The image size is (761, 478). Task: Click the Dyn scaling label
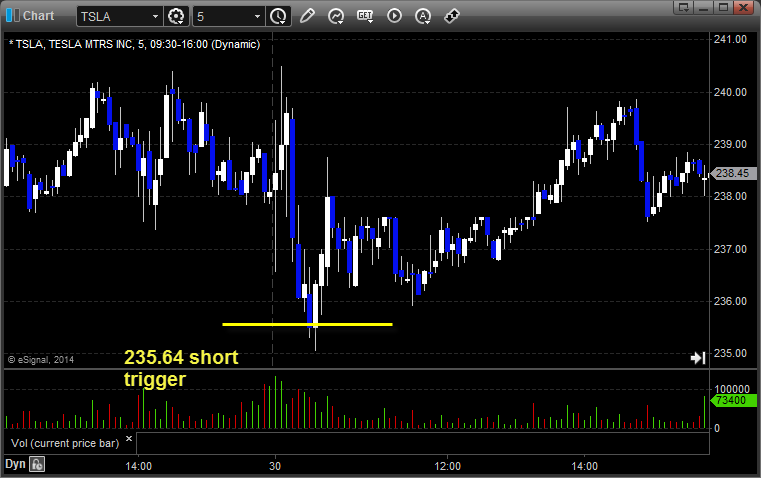pos(15,464)
